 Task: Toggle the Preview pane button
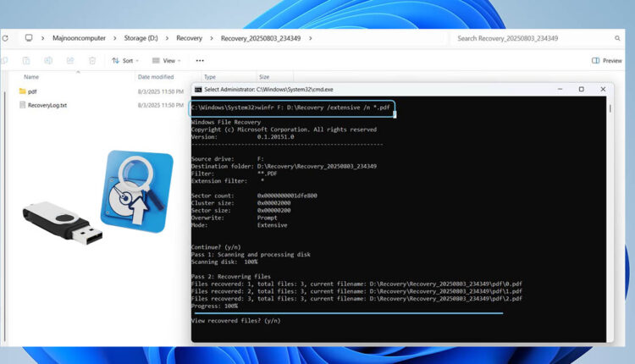607,61
